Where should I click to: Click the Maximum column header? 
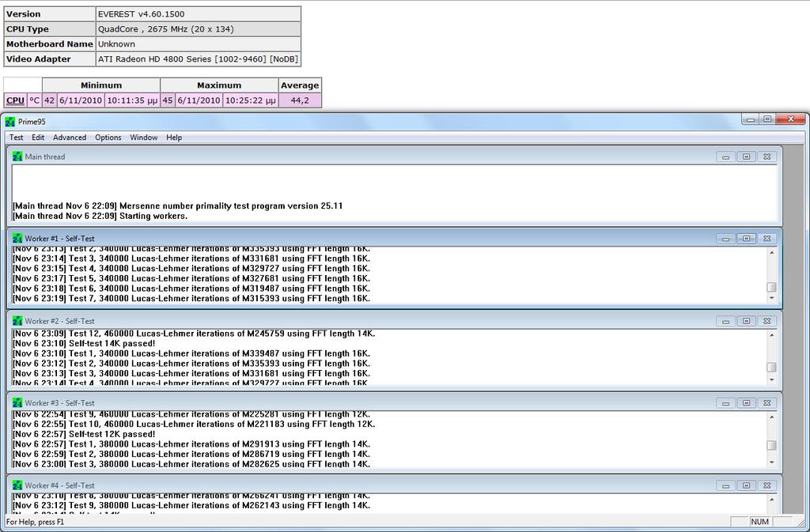[x=219, y=85]
